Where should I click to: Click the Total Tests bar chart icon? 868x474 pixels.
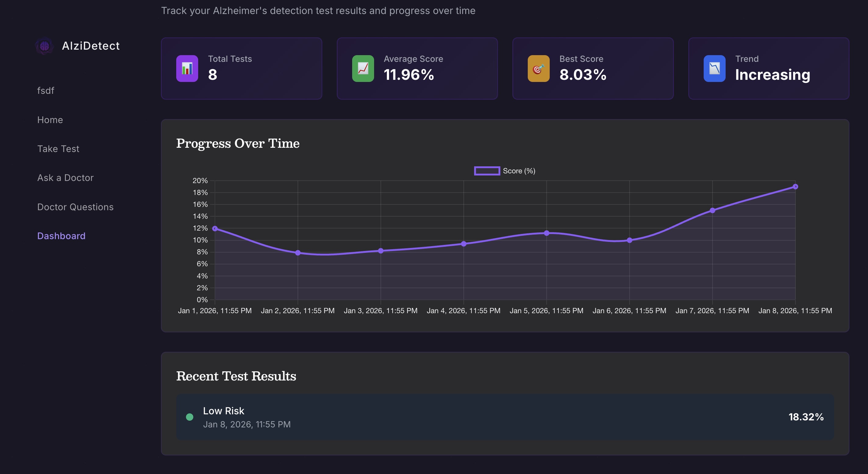pos(187,68)
